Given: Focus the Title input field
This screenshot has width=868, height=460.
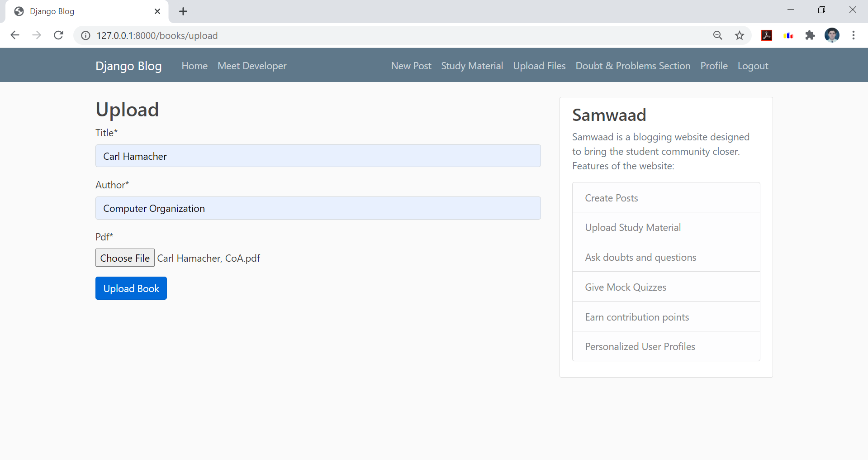Looking at the screenshot, I should (318, 156).
